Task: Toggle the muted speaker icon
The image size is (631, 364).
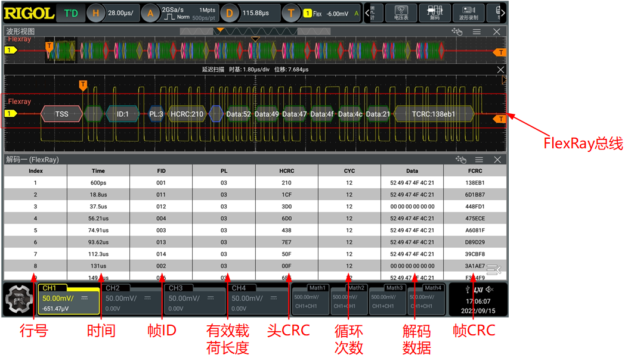Action: 490,290
